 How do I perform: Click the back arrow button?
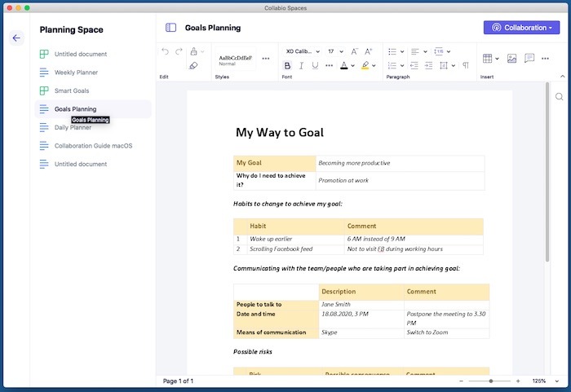(x=16, y=38)
